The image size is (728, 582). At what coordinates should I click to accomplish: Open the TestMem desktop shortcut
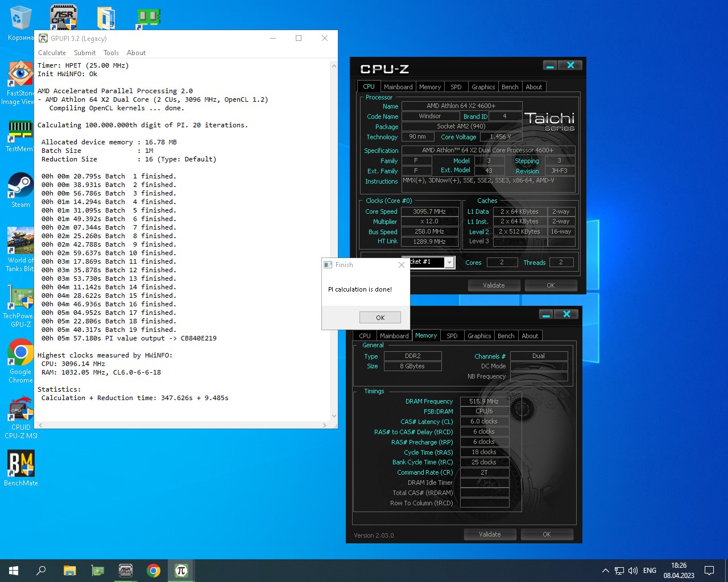point(20,135)
